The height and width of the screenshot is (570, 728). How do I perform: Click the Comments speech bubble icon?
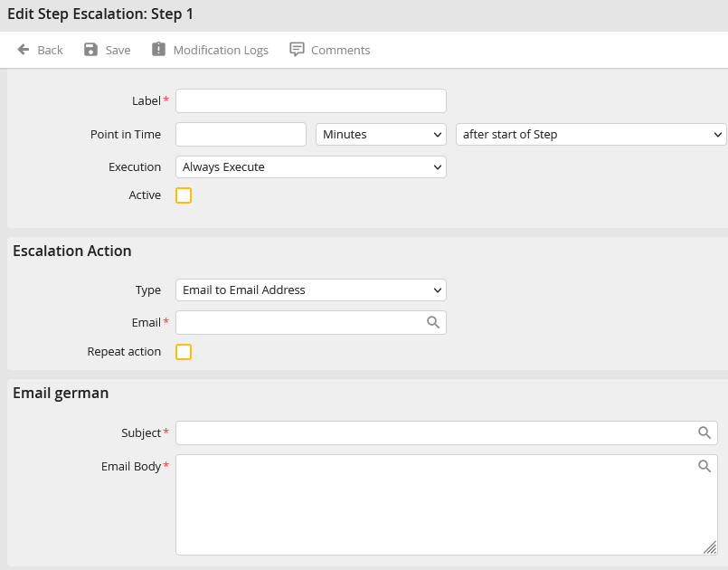coord(297,49)
